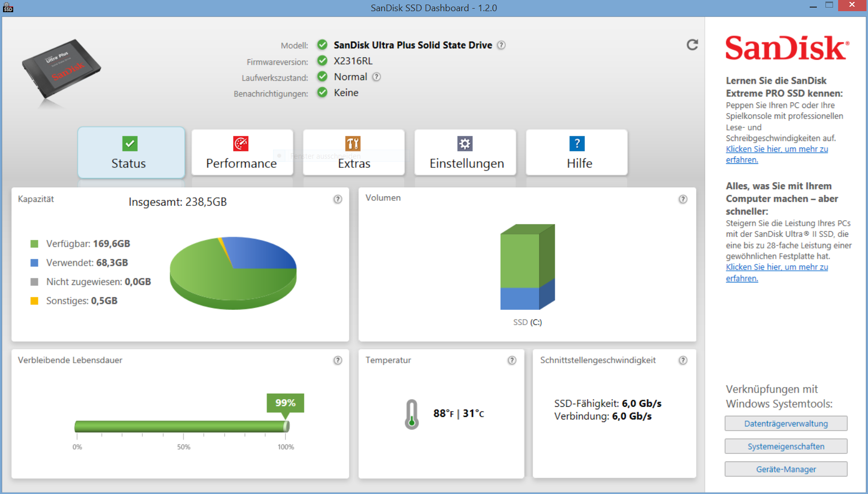
Task: Click help icon beside Laufwerkszustand Normal
Action: (376, 77)
